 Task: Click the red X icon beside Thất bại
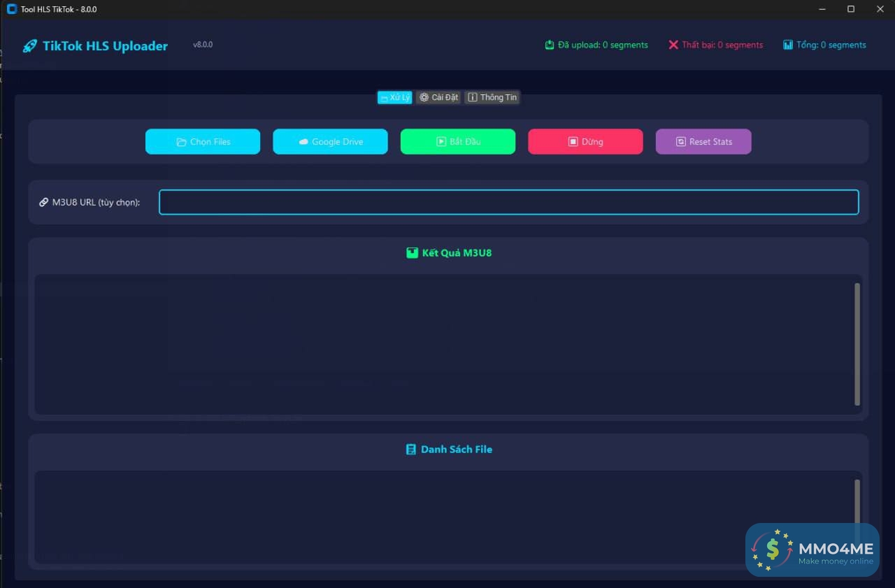click(x=673, y=45)
